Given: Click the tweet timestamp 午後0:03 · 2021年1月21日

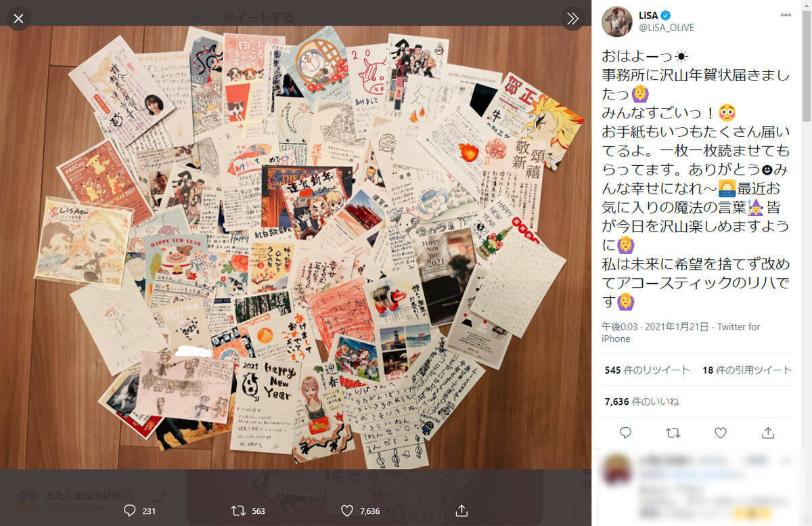Looking at the screenshot, I should pos(656,327).
